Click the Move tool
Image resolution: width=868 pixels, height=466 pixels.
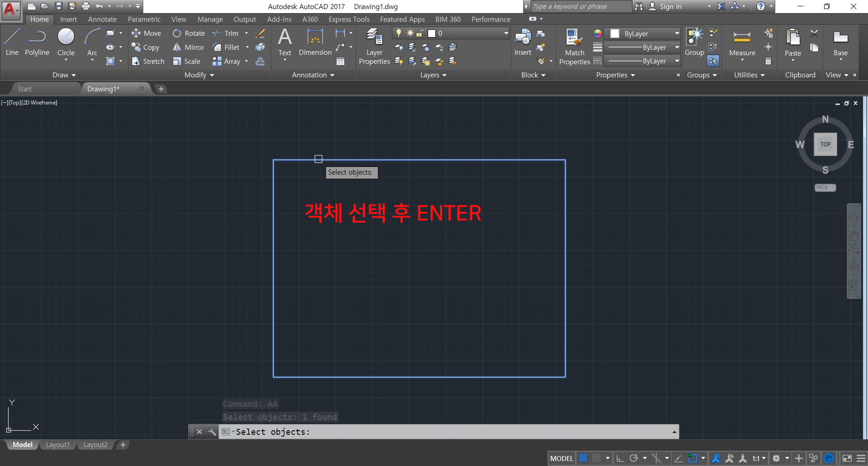146,33
